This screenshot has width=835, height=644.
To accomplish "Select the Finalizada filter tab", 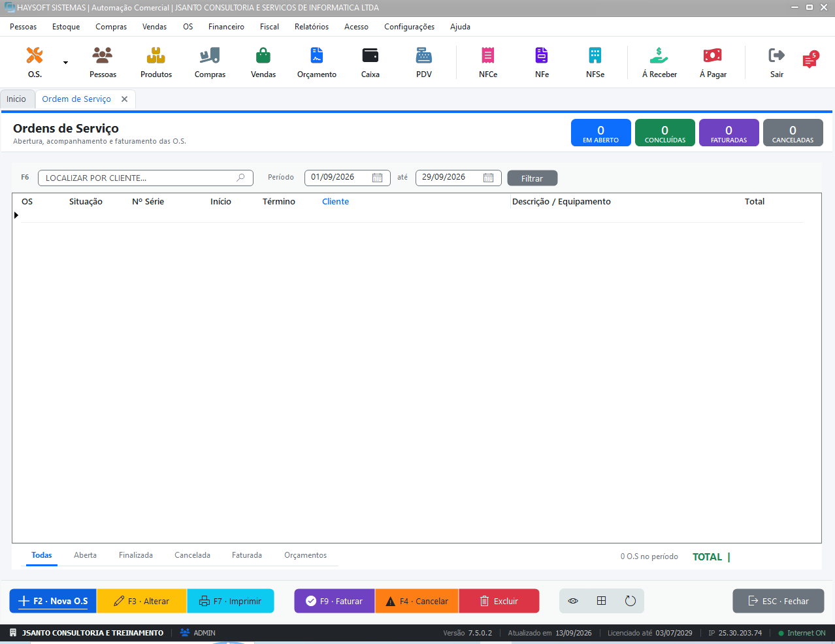I will point(136,555).
